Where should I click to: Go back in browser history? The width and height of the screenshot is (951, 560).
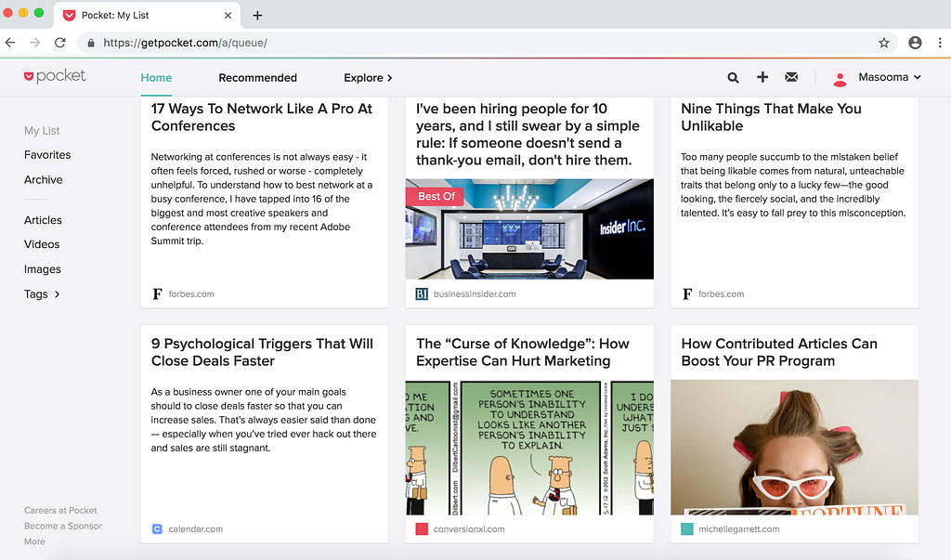click(x=10, y=43)
